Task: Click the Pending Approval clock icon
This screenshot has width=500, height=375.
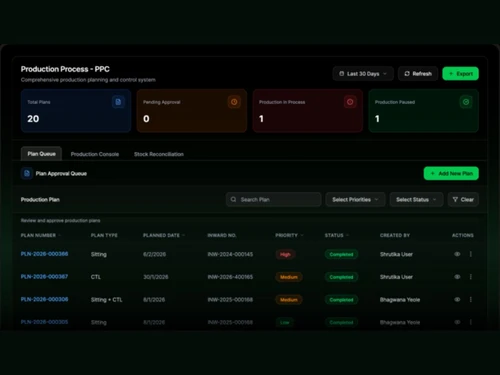Action: (234, 102)
